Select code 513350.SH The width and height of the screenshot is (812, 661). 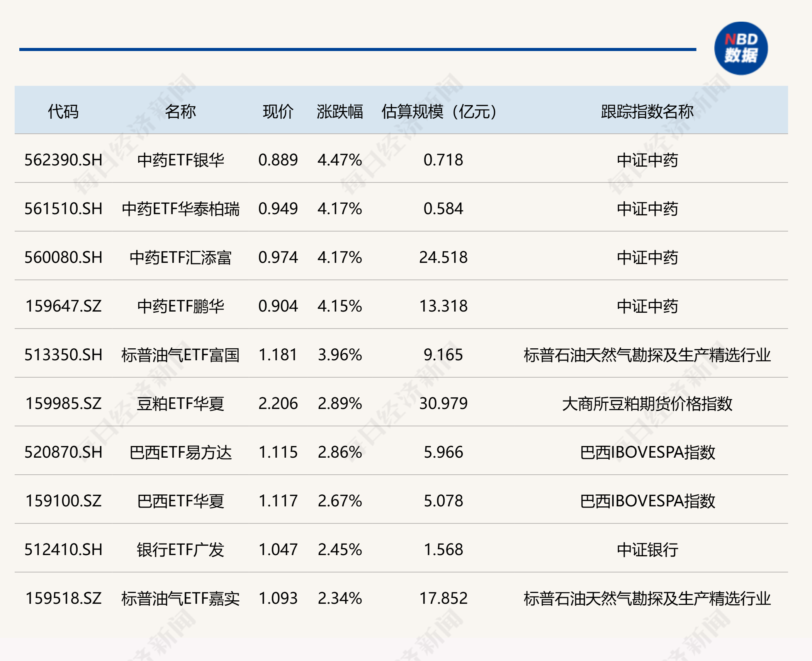63,355
